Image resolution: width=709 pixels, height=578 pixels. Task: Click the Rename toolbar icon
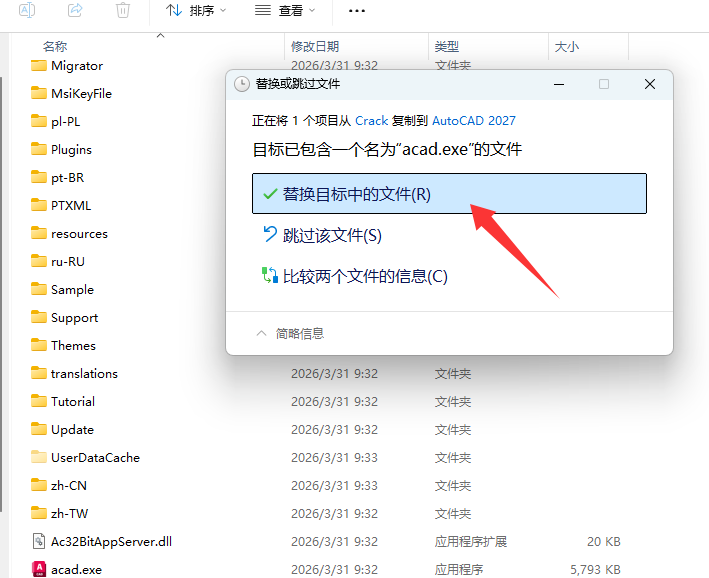tap(27, 10)
